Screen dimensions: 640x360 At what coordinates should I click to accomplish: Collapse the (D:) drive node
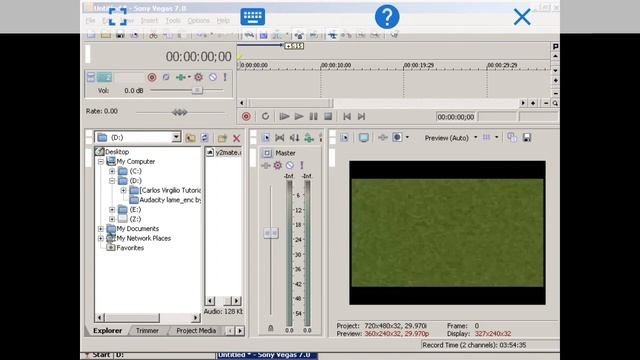(112, 181)
